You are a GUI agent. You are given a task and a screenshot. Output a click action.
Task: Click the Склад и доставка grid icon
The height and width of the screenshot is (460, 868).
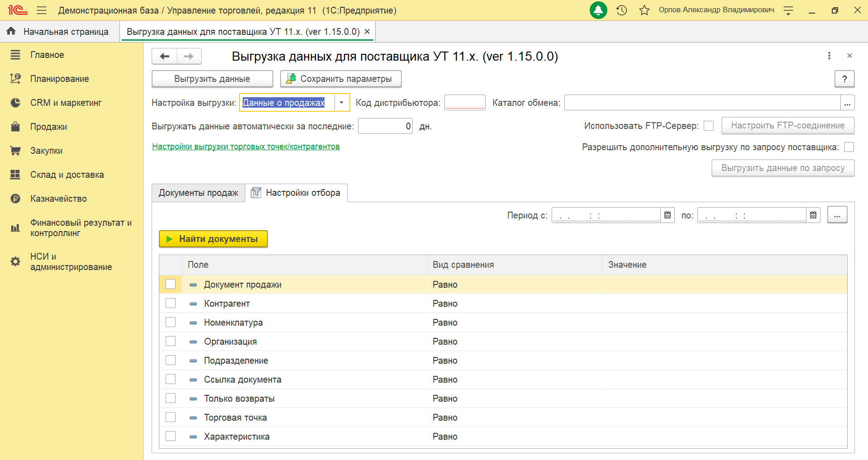click(x=15, y=175)
